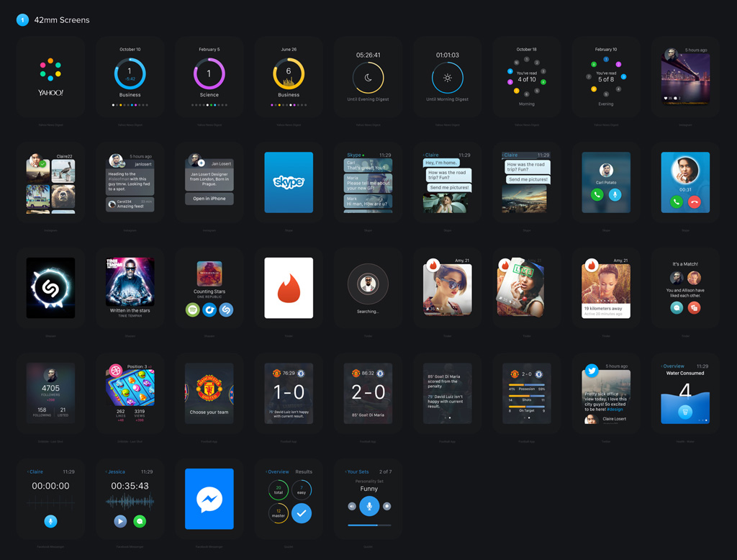Open the Skype logo tile

(289, 182)
